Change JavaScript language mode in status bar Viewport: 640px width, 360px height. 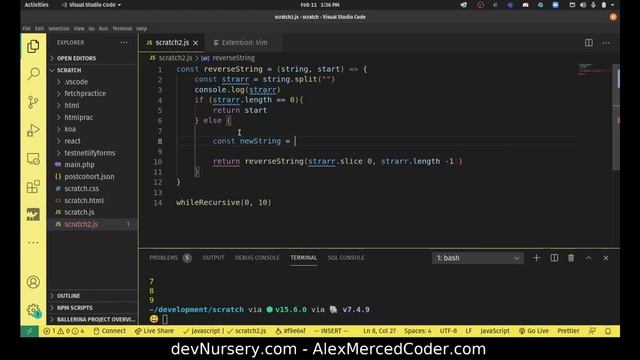click(x=495, y=331)
